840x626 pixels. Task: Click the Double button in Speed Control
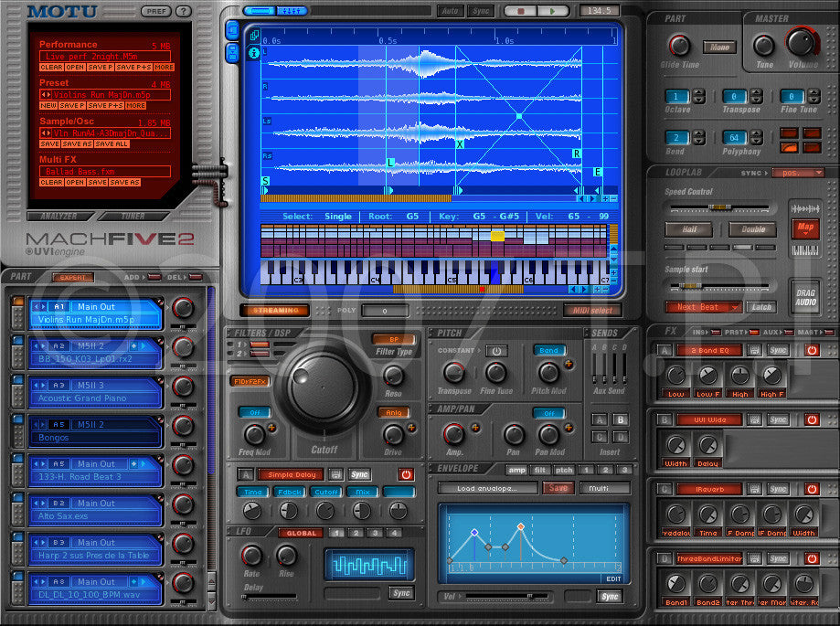pos(753,229)
